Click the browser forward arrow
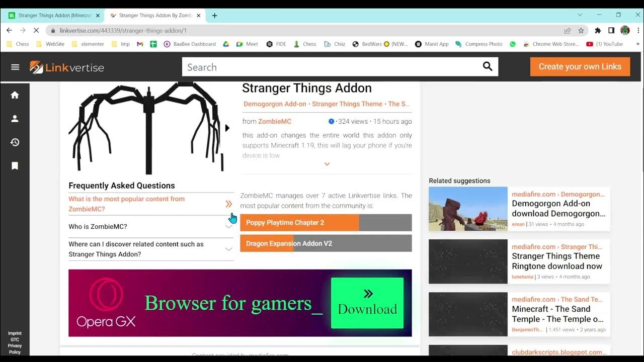Screen dimensions: 644x362 point(23,30)
